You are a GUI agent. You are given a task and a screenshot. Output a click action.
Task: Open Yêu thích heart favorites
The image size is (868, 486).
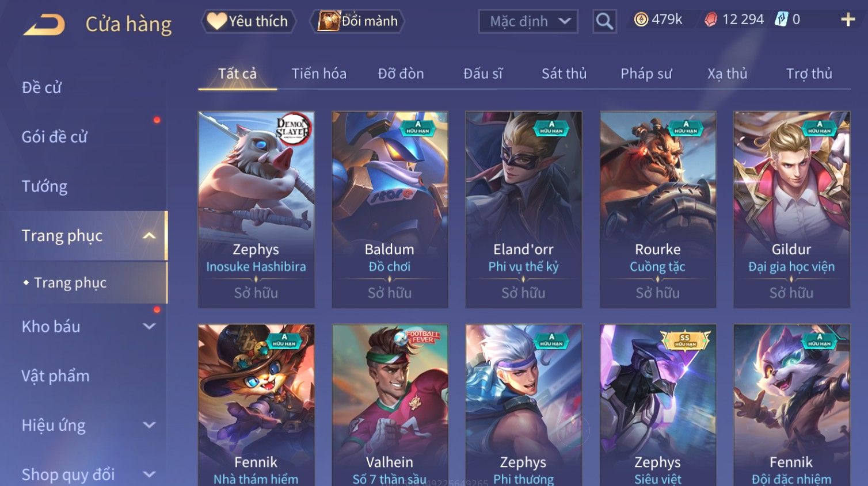[x=248, y=21]
